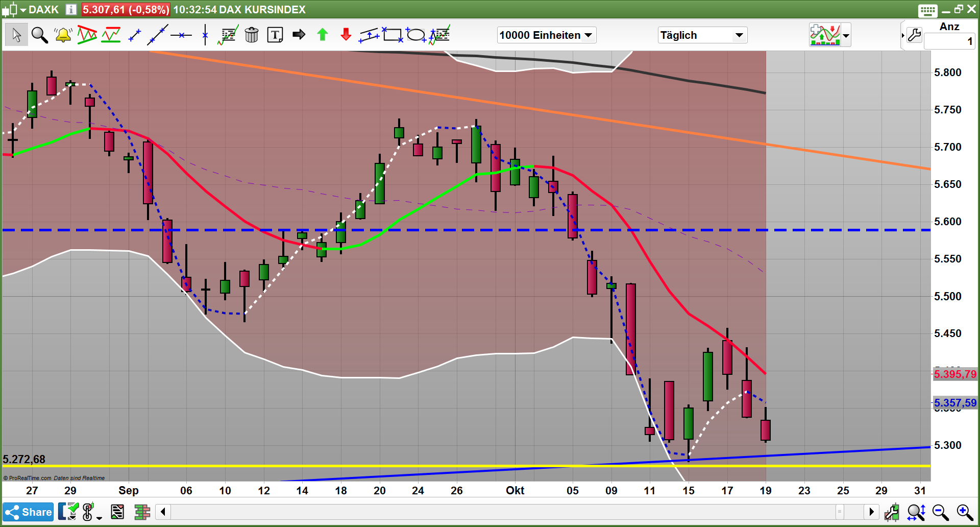Open the chart link group dropdown

point(92,512)
